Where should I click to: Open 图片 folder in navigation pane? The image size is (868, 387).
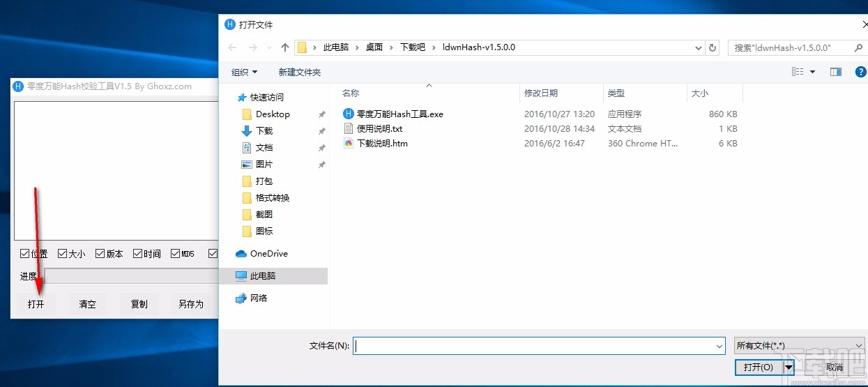click(264, 164)
